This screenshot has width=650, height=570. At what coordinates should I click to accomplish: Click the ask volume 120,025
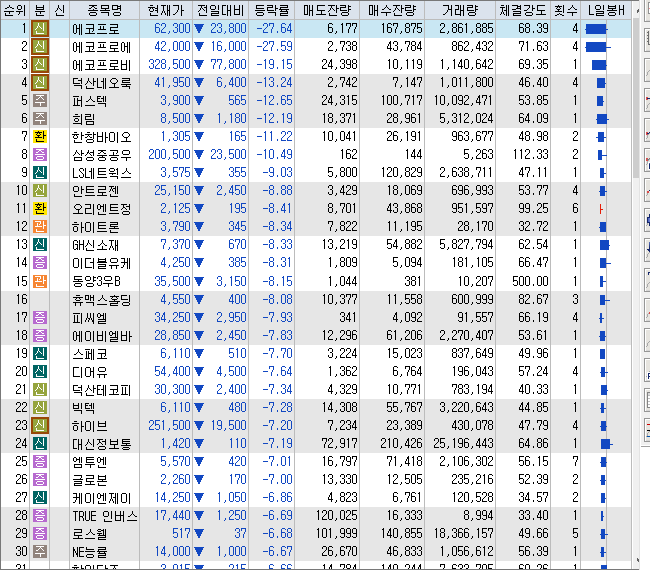pyautogui.click(x=337, y=516)
